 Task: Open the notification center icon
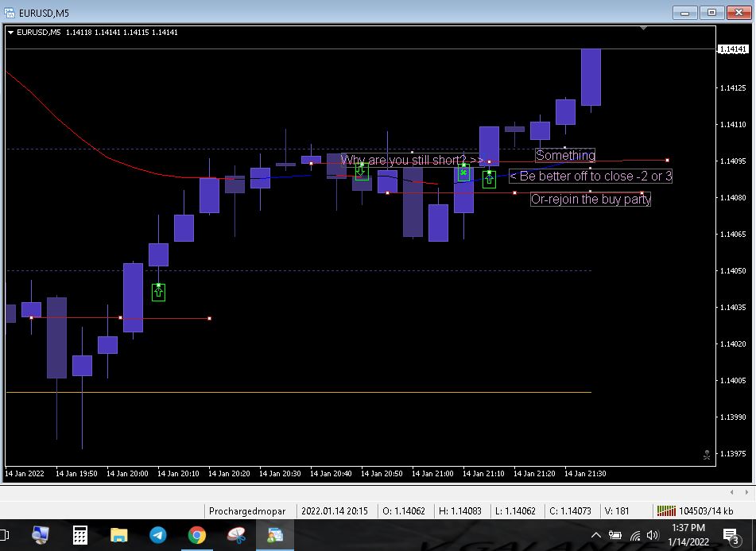731,536
